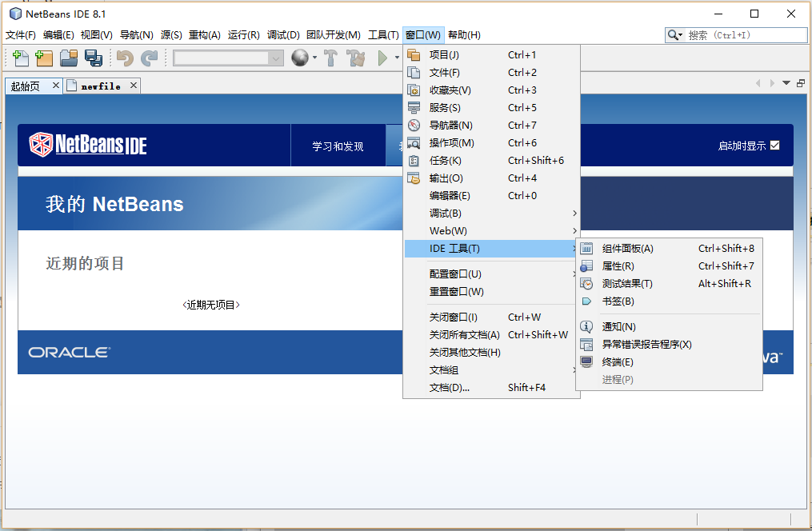Open the 编辑(E) menu
812x531 pixels.
pyautogui.click(x=58, y=34)
